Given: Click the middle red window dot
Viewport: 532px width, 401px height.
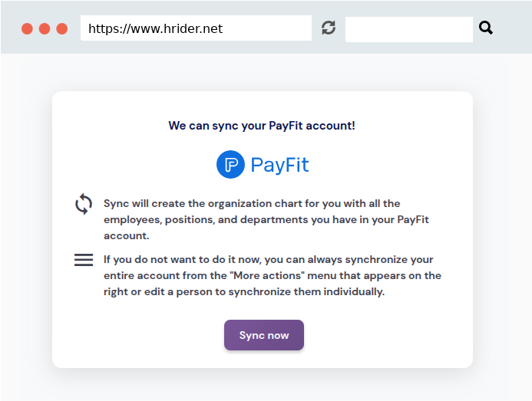Looking at the screenshot, I should (45, 29).
